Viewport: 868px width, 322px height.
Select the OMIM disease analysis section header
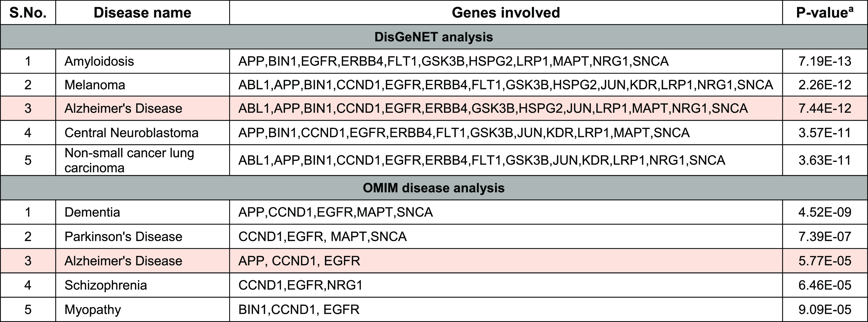(x=434, y=188)
